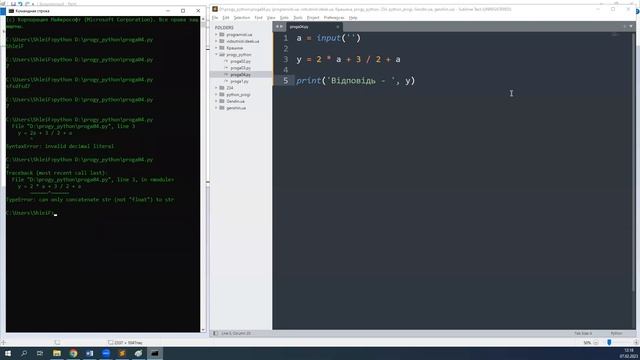Switch to Sublime Text taskbar icon

[122, 353]
